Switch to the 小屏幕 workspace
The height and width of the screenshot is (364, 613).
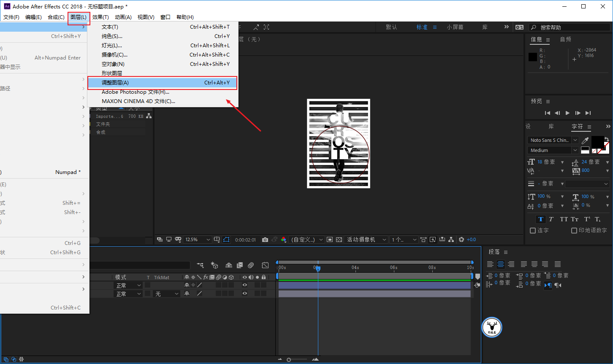(455, 27)
